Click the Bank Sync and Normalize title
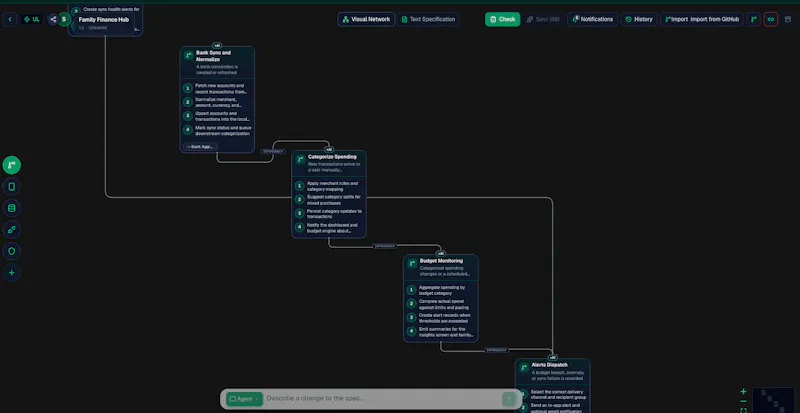The height and width of the screenshot is (413, 800). pos(213,56)
